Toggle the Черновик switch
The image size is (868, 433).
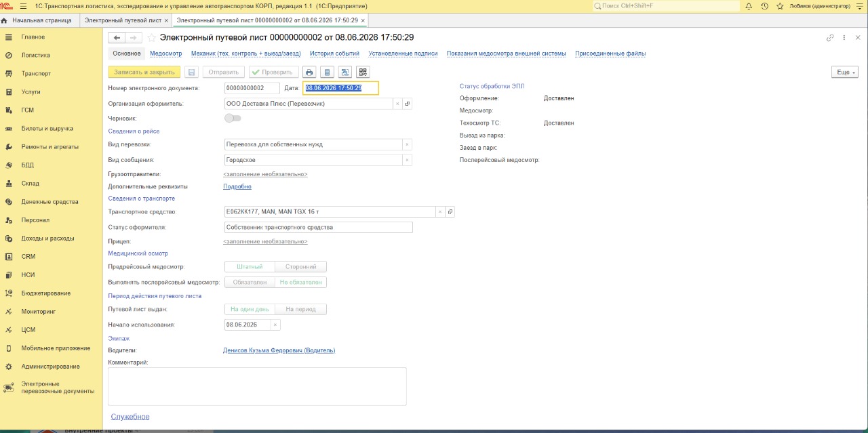[x=233, y=118]
